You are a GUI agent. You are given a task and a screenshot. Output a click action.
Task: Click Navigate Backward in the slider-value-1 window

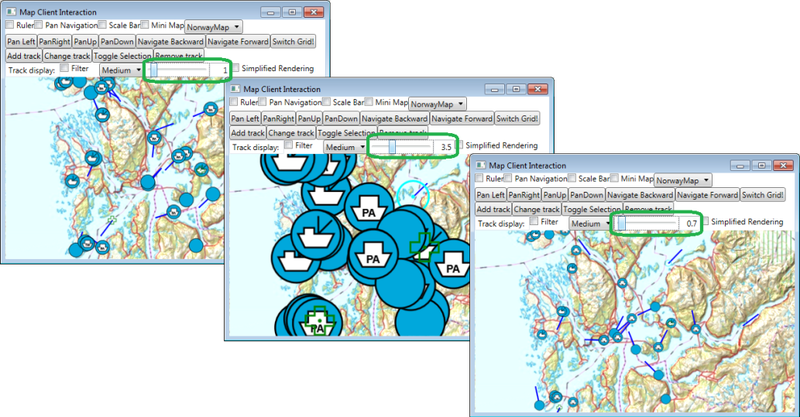tap(170, 41)
